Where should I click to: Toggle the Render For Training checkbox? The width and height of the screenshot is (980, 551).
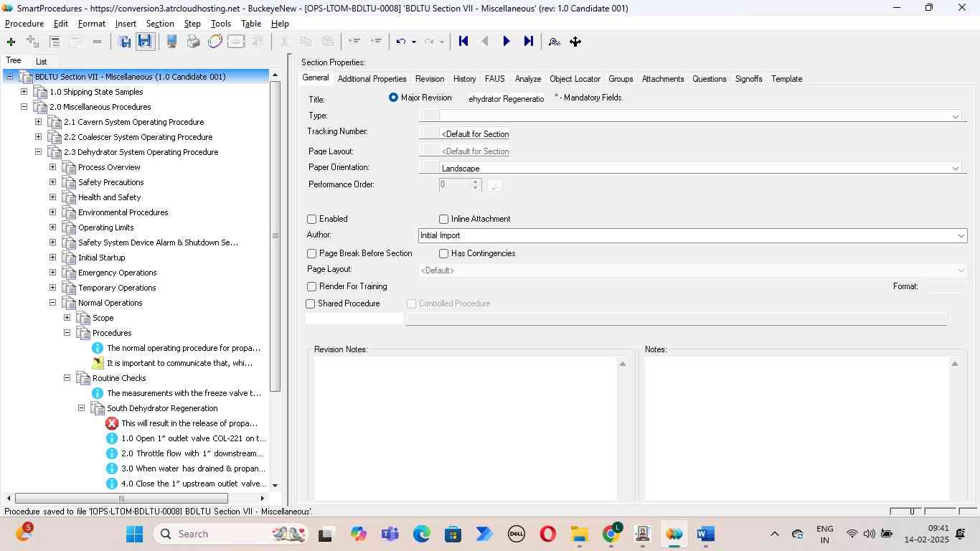311,286
